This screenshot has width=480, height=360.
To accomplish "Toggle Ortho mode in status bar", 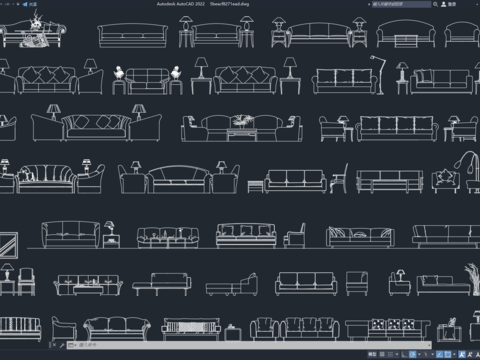I will click(404, 354).
